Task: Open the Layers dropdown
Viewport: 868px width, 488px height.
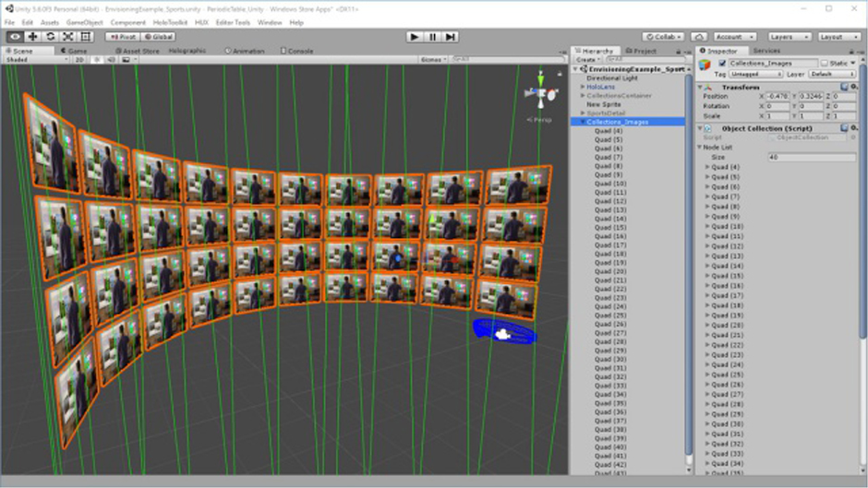Action: click(789, 37)
